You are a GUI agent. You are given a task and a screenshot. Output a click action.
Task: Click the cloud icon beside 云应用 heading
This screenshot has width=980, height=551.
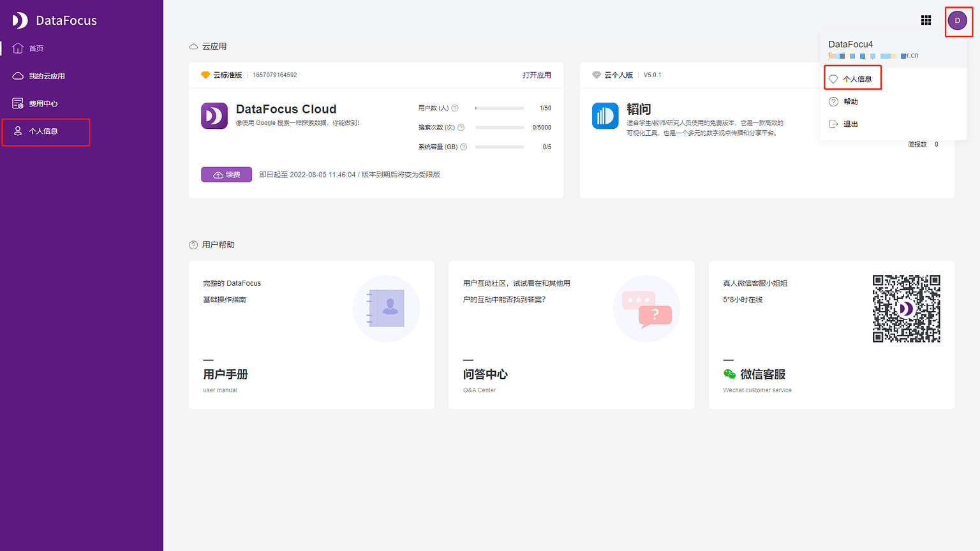coord(193,47)
